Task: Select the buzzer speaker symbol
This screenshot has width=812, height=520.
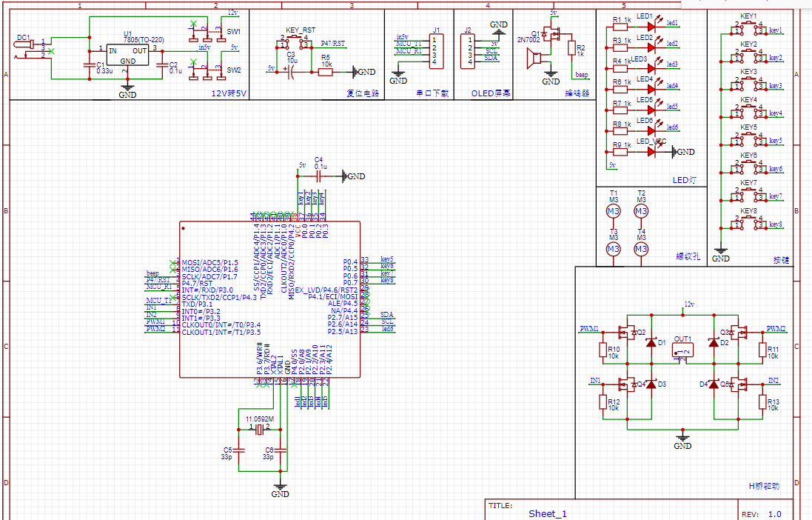Action: (534, 58)
